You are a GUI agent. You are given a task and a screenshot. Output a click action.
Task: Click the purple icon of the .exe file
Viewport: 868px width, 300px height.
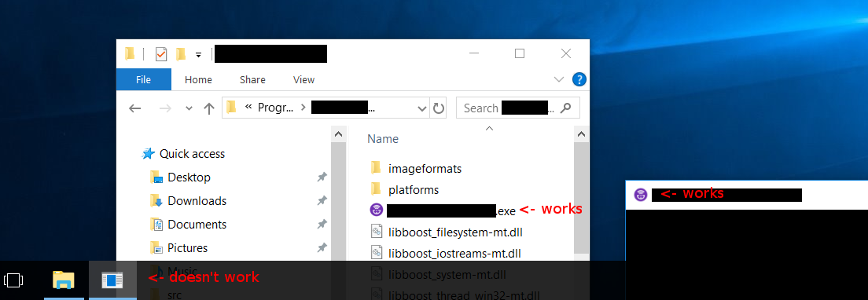click(377, 210)
